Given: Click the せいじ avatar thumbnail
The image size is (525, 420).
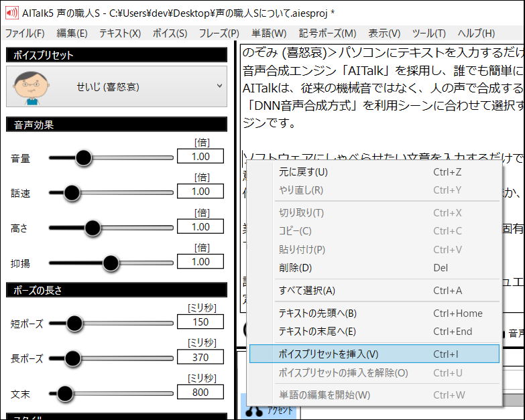Looking at the screenshot, I should tap(32, 88).
